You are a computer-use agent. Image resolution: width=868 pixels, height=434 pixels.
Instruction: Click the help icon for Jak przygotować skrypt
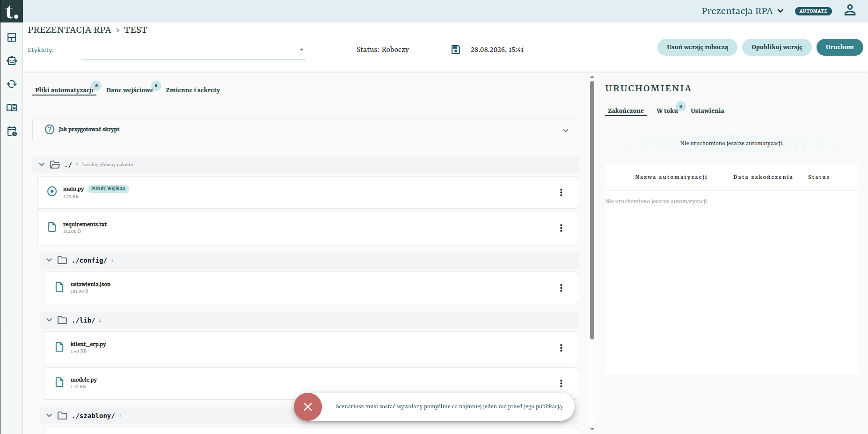point(50,130)
